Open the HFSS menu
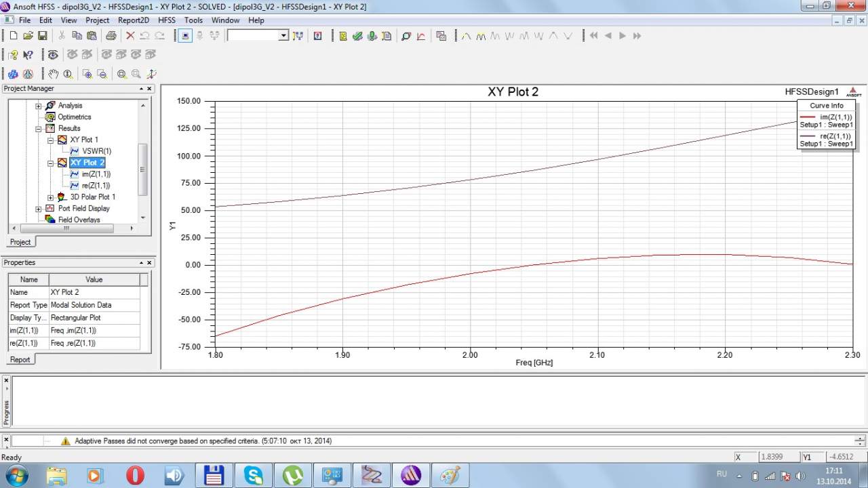The image size is (868, 488). coord(166,20)
